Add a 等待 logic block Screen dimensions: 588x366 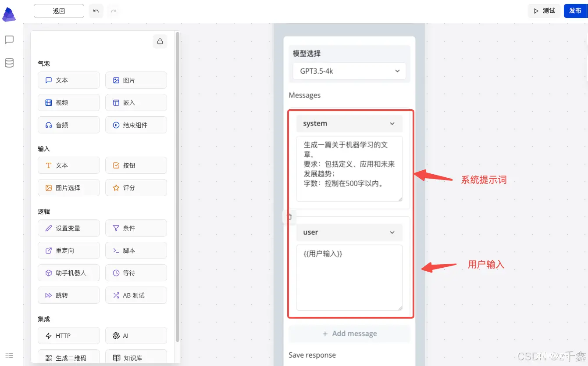pos(136,273)
